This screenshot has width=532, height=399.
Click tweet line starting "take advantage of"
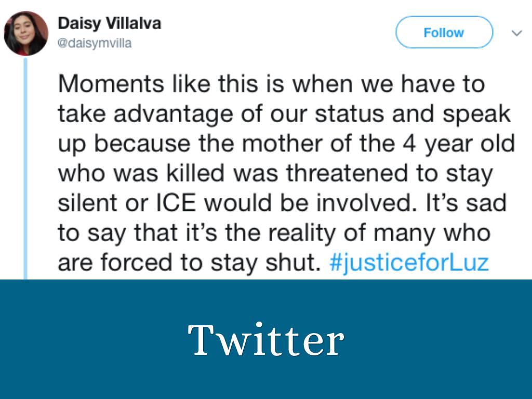point(284,114)
